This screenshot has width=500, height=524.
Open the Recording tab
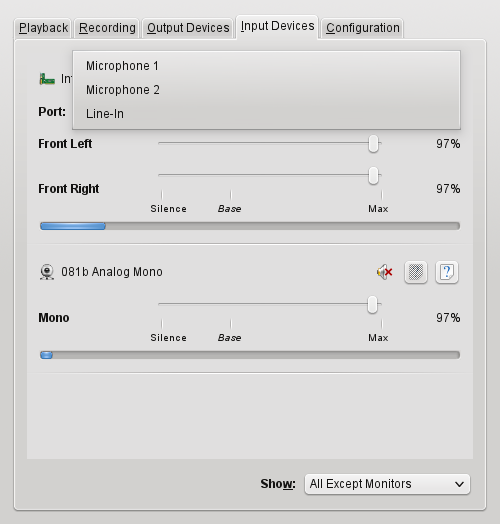coord(107,28)
